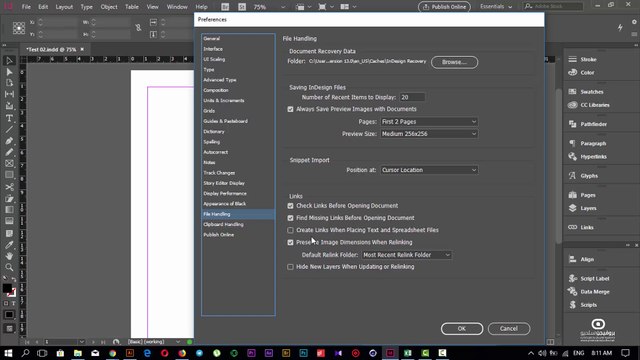Select the Direct Selection tool
Image resolution: width=640 pixels, height=360 pixels.
pyautogui.click(x=9, y=72)
